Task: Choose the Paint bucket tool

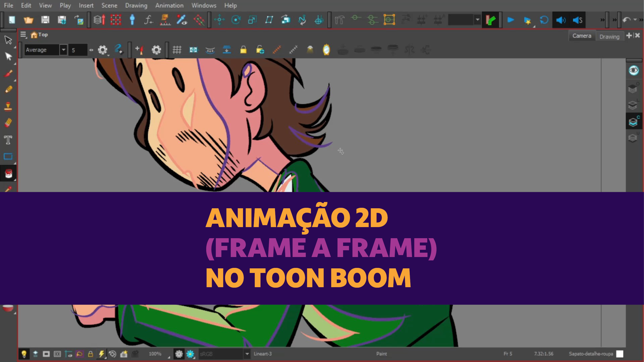Action: pyautogui.click(x=8, y=173)
